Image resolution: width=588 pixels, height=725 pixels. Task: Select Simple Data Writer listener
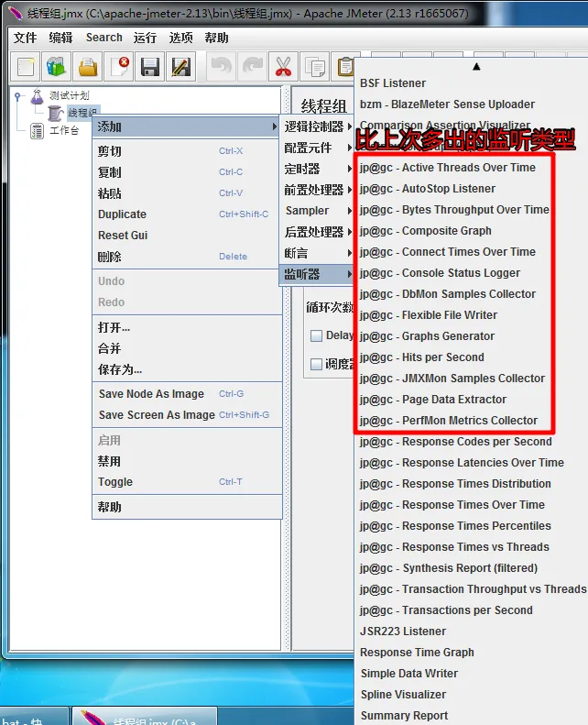coord(409,674)
